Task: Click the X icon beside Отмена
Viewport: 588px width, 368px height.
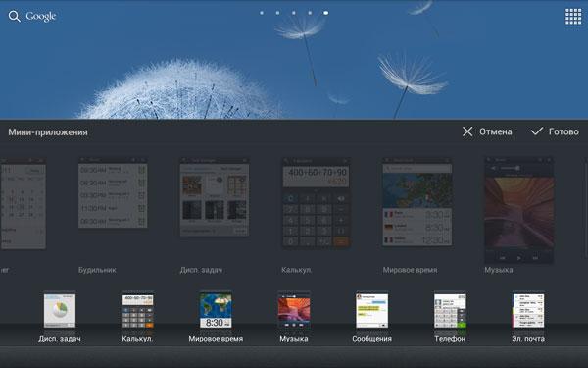Action: (x=467, y=131)
